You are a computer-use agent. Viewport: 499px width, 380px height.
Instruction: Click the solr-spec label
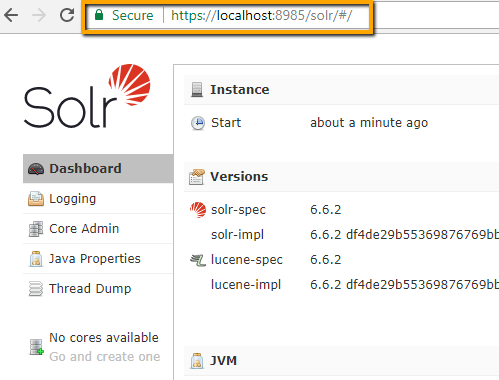(238, 210)
